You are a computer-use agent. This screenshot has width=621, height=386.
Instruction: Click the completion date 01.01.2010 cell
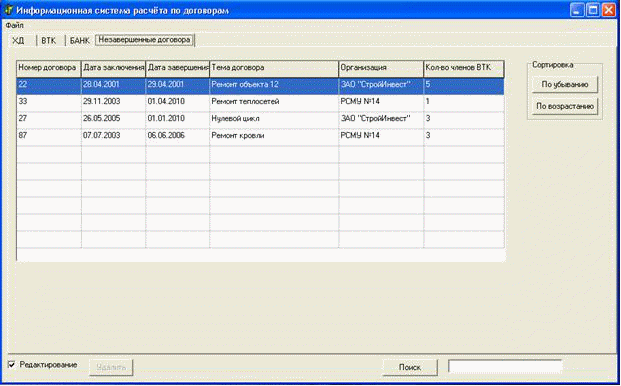click(x=177, y=120)
